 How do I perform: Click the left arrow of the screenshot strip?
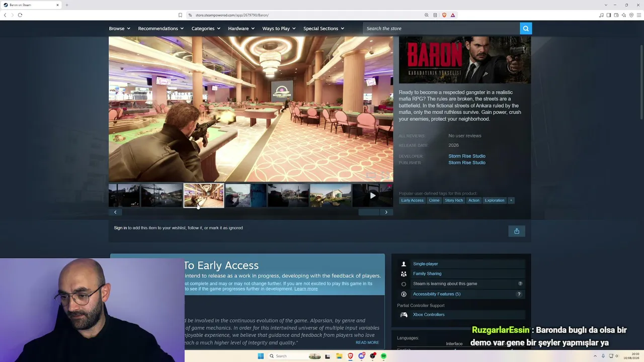[115, 212]
